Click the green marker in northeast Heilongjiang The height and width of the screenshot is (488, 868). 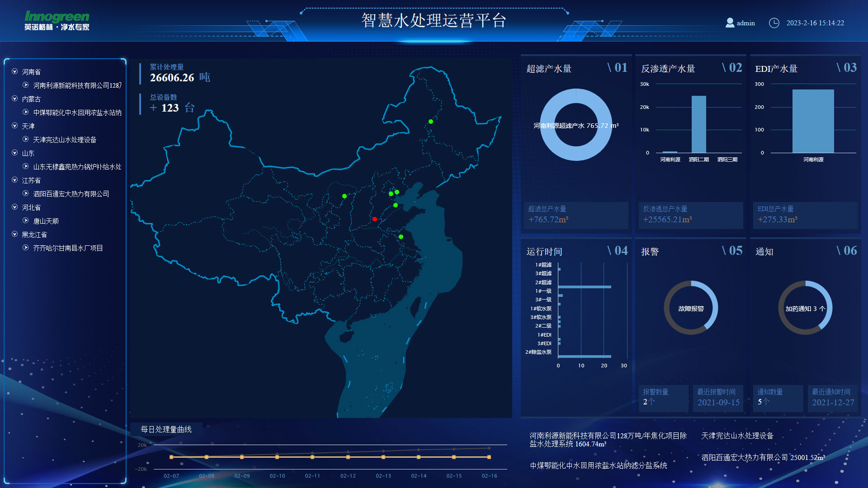point(431,122)
